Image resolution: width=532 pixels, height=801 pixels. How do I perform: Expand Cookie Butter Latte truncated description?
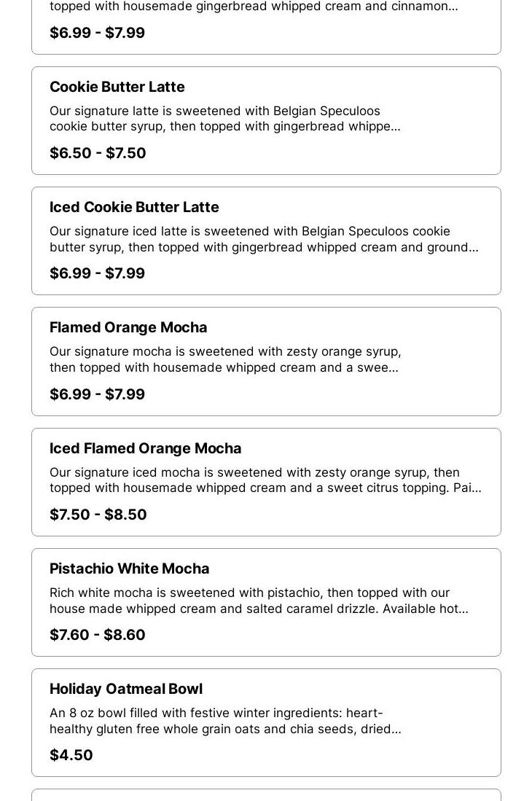(x=225, y=119)
